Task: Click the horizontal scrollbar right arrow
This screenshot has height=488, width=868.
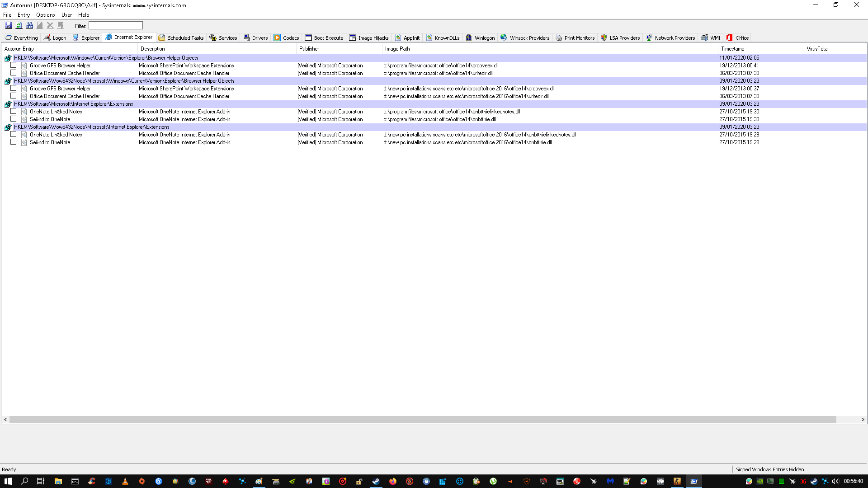Action: pos(863,420)
